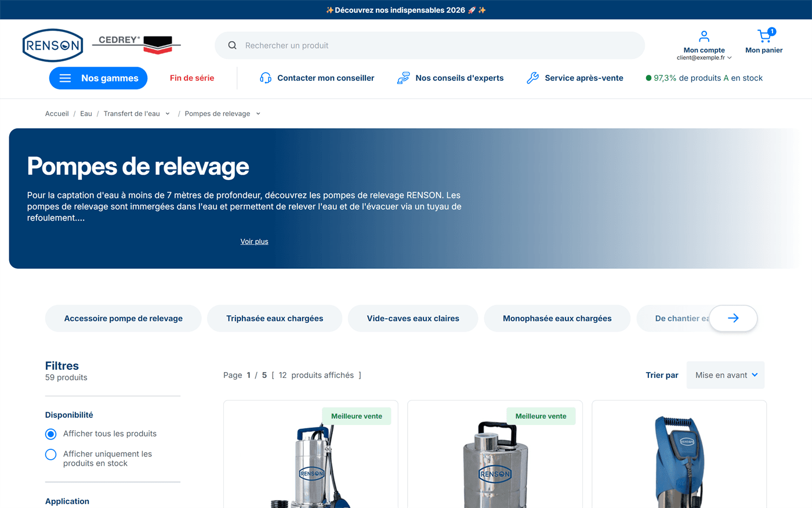Select Triphasée eaux chargées category

pyautogui.click(x=275, y=318)
